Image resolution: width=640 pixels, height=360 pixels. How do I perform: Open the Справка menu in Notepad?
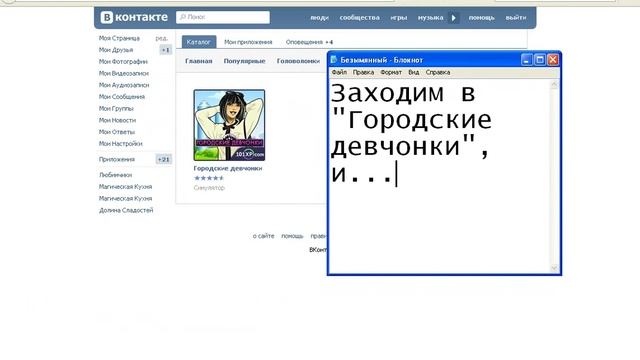point(438,72)
